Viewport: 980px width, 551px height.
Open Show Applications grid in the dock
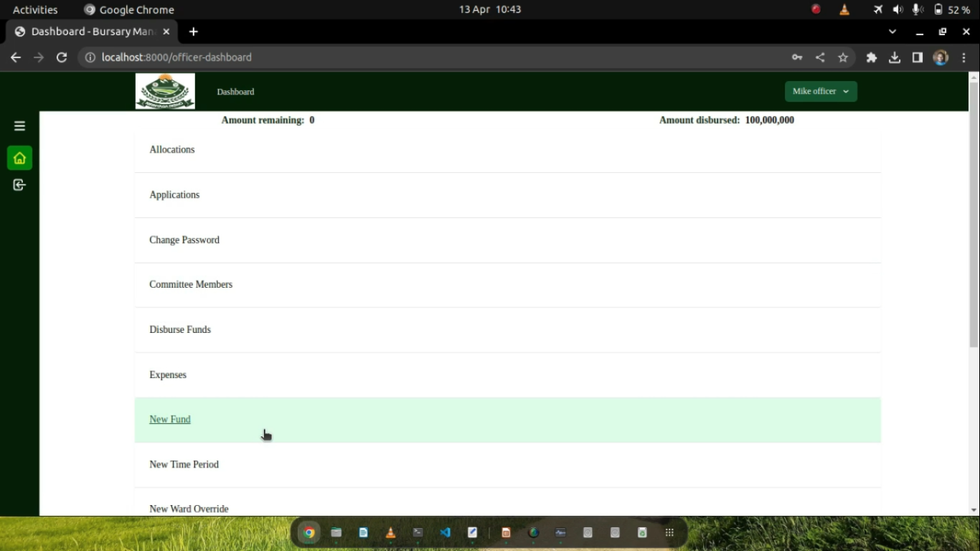[669, 532]
